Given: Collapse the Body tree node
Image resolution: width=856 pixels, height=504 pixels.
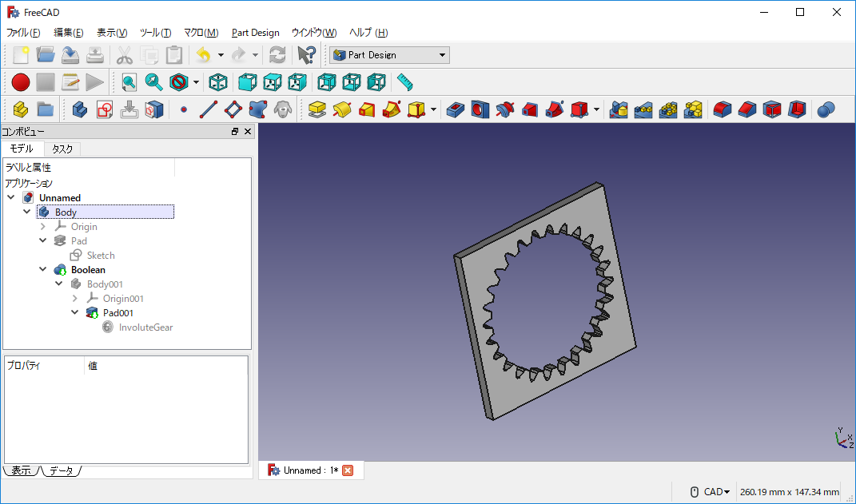Looking at the screenshot, I should 26,212.
